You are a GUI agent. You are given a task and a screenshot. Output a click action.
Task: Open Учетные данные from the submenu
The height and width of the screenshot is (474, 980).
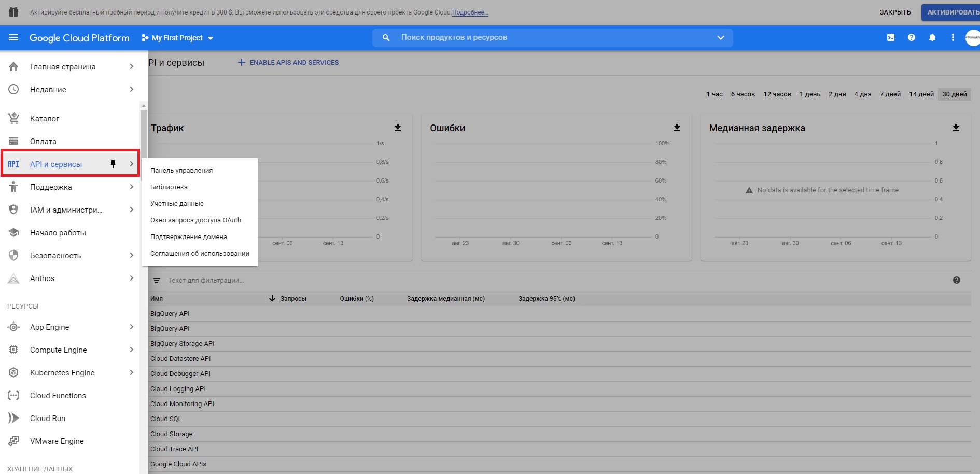coord(200,204)
